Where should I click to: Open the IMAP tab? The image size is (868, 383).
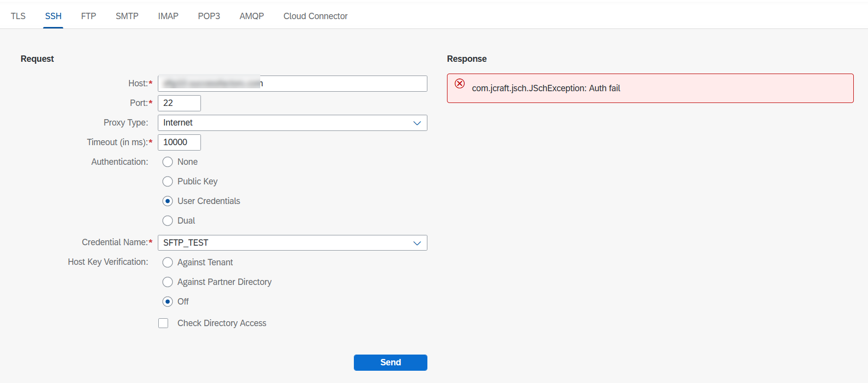pyautogui.click(x=168, y=16)
